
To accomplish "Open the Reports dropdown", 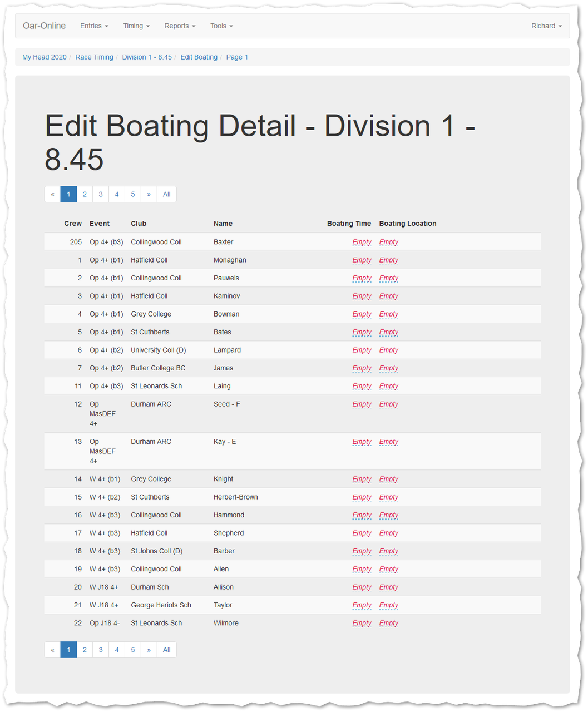I will (180, 26).
